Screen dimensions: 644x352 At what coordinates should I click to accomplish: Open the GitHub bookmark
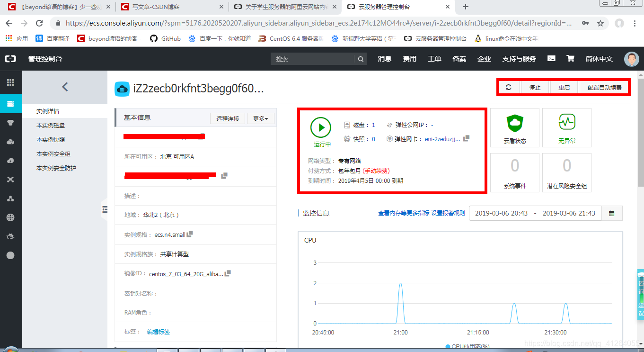[x=165, y=38]
